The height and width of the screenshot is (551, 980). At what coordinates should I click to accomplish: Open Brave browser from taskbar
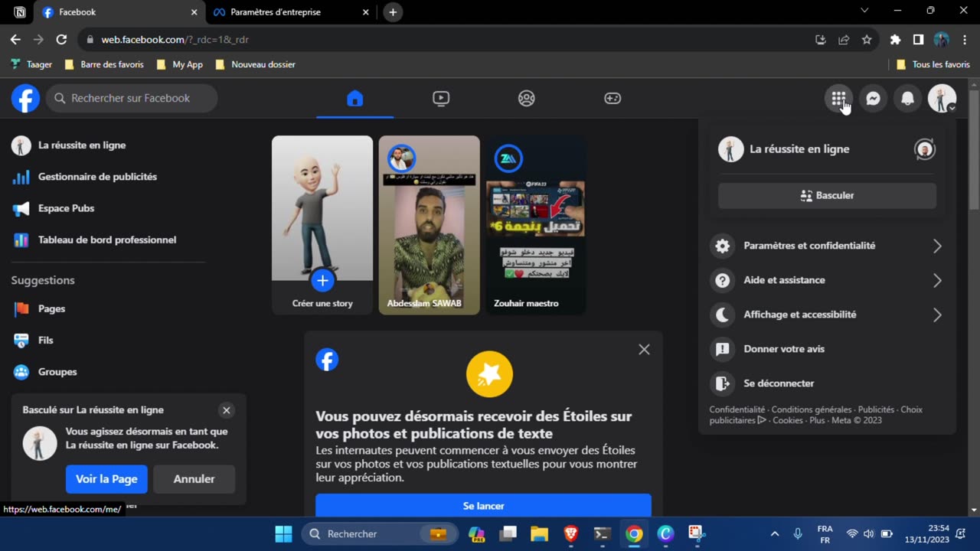(570, 534)
